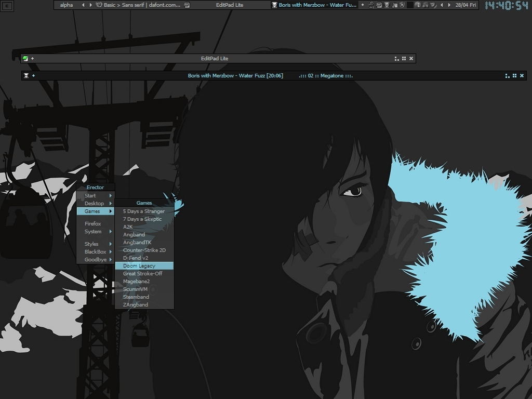Click the Boris with Merzbow - Water Fuzz title
This screenshot has width=532, height=399.
coord(235,76)
